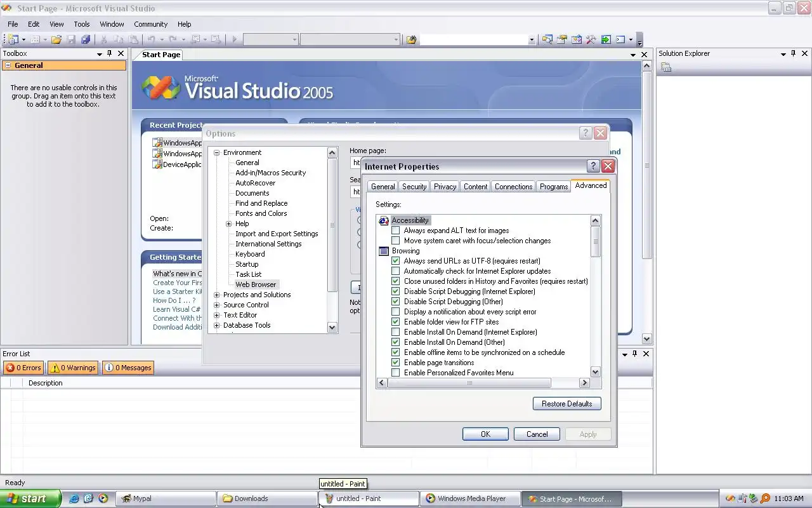Open Properties Window via toolbar icon

click(x=562, y=39)
